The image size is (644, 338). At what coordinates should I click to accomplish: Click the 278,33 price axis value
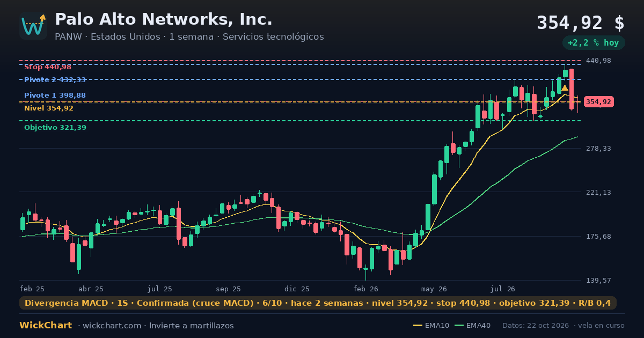tap(598, 149)
